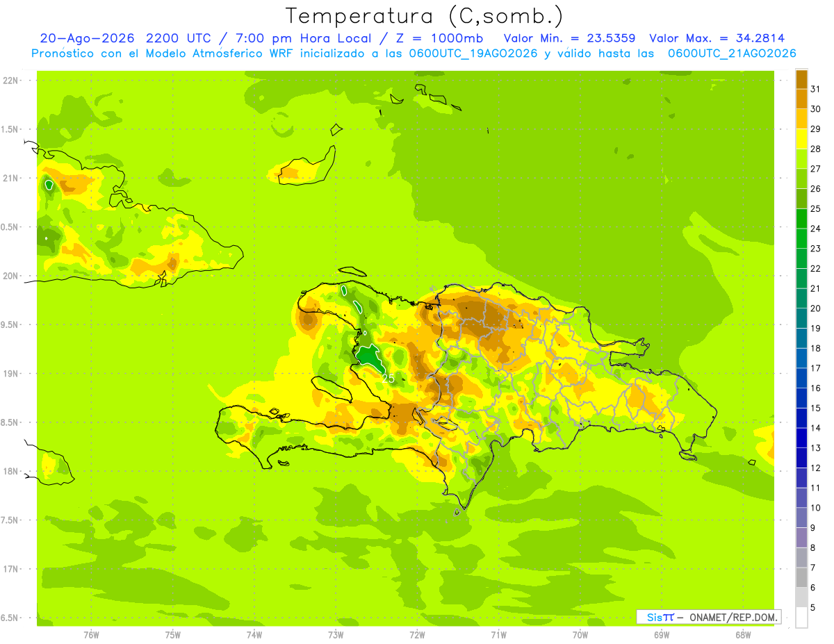Click legend value "29"
The image size is (834, 644).
815,129
